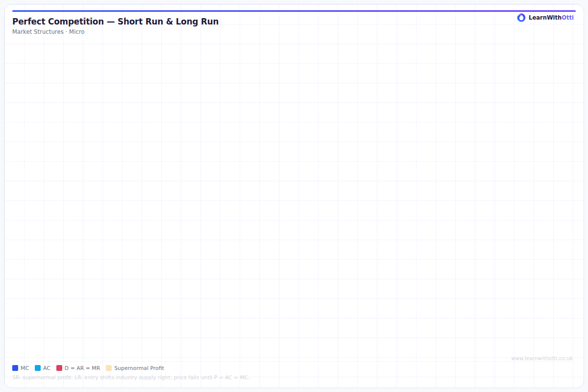This screenshot has width=588, height=392.
Task: Click the subtitle Market Structures · Micro
Action: pyautogui.click(x=49, y=32)
